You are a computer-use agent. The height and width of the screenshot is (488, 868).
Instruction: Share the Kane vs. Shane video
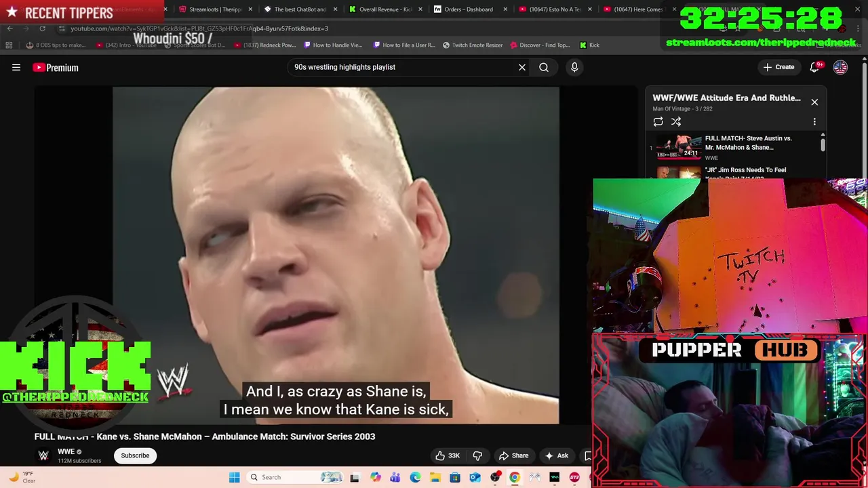point(513,455)
